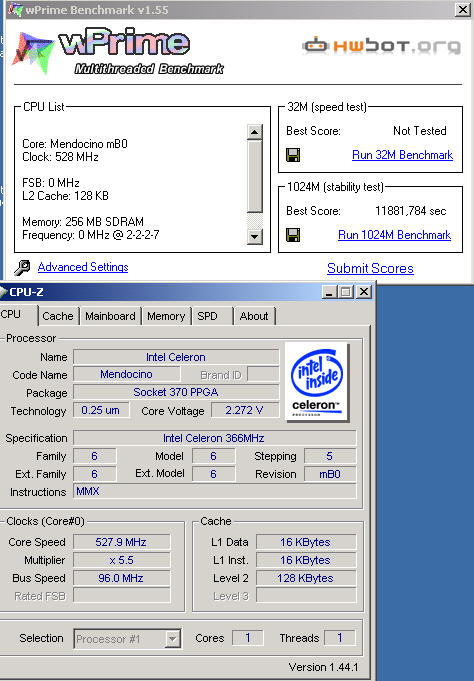Click the CPU List scrollbar thumb
This screenshot has width=474, height=681.
(255, 176)
